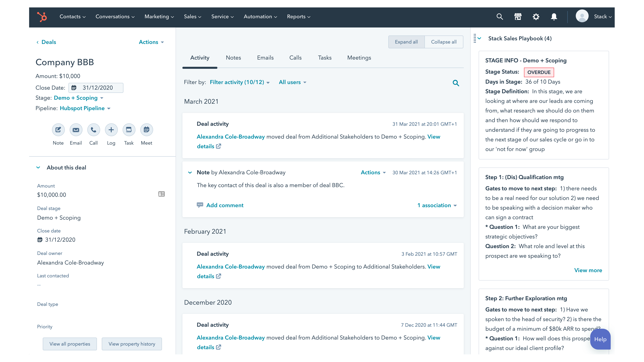Click View more in Step 1 playbook card
This screenshot has height=362, width=644.
[588, 270]
